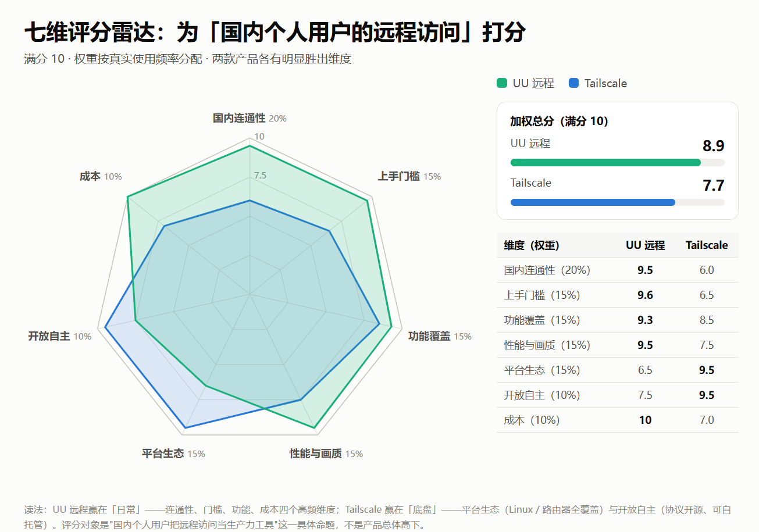This screenshot has width=759, height=532.
Task: Click the 开放自主 10% radar axis label
Action: point(59,336)
